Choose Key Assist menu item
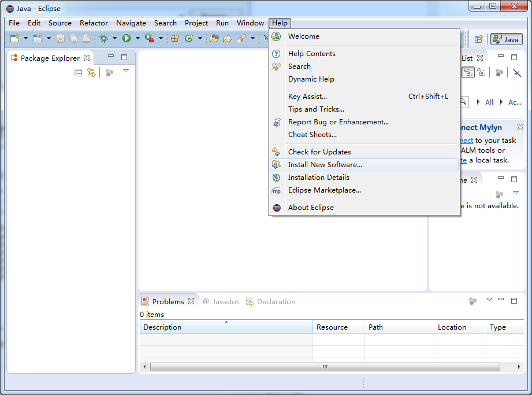The image size is (532, 395). (x=364, y=97)
